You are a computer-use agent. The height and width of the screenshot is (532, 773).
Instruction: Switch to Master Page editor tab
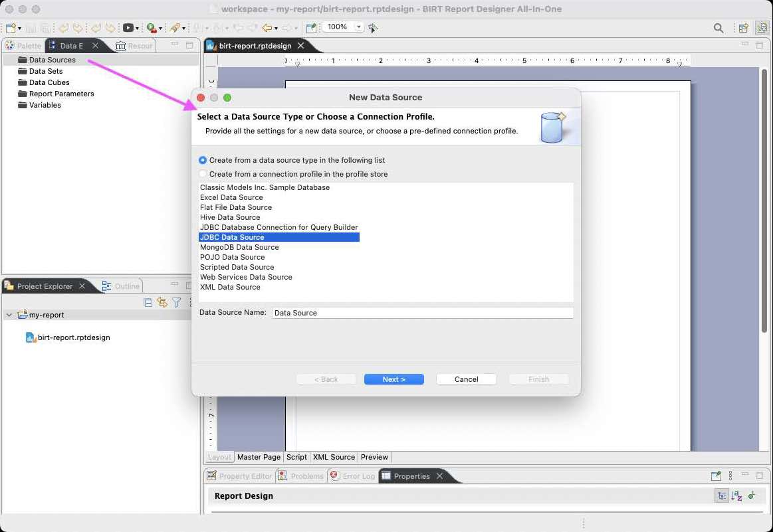coord(259,457)
